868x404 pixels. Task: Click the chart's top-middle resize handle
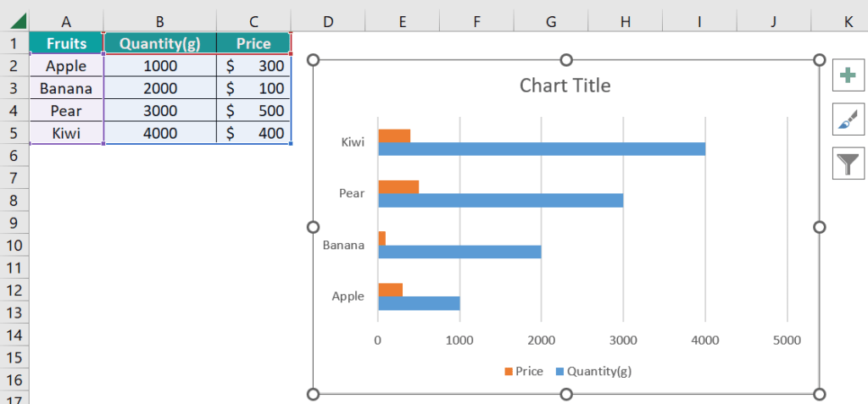click(566, 60)
